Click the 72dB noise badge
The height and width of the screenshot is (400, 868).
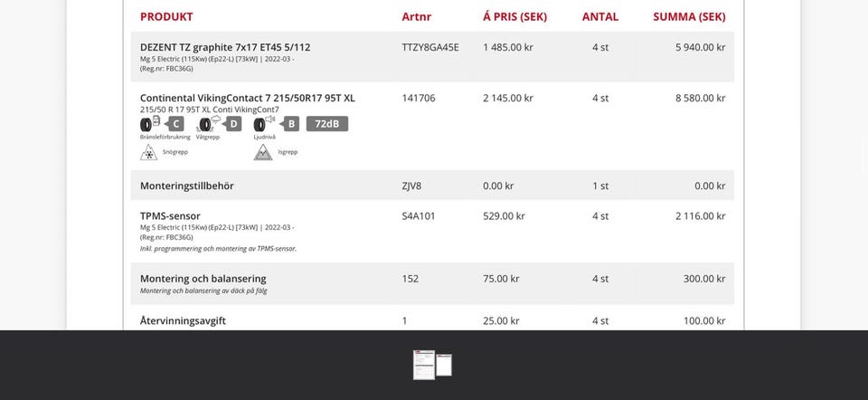pos(326,124)
